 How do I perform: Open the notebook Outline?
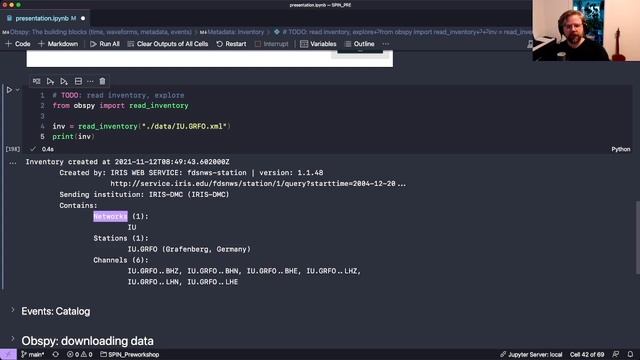359,44
